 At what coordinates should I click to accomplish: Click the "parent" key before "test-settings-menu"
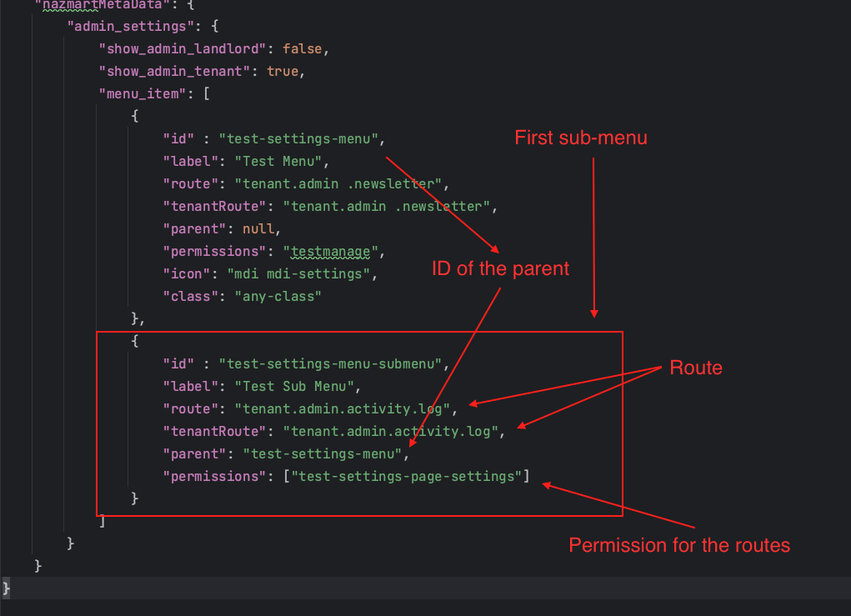(x=193, y=454)
